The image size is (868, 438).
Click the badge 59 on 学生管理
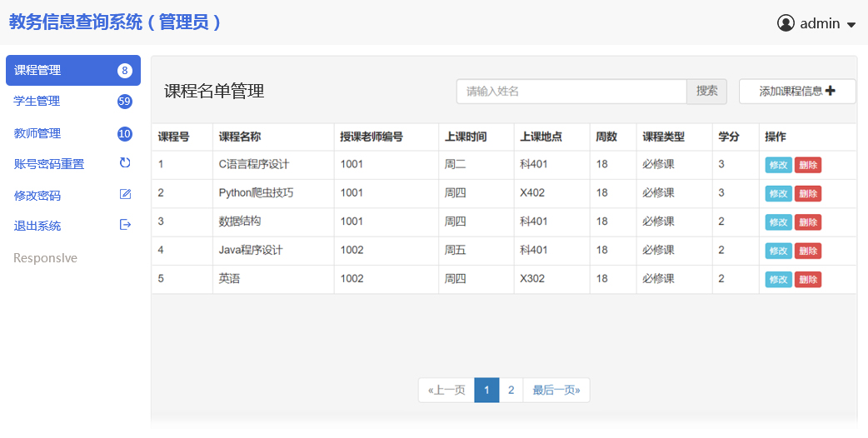(x=125, y=102)
